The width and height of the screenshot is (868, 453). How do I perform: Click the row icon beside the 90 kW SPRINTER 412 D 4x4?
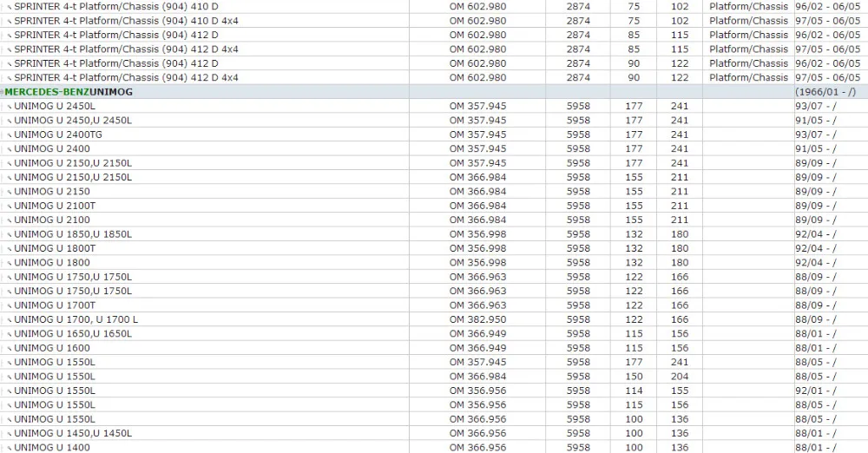coord(10,78)
